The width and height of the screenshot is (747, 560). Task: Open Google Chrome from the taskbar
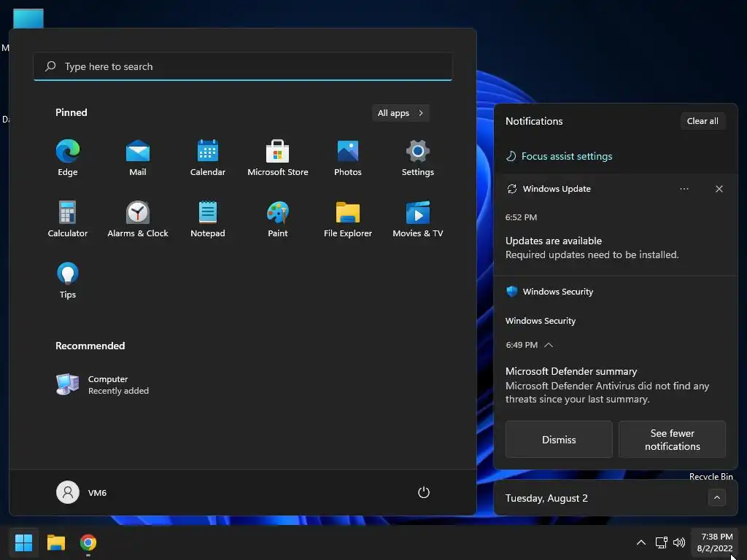pos(88,542)
